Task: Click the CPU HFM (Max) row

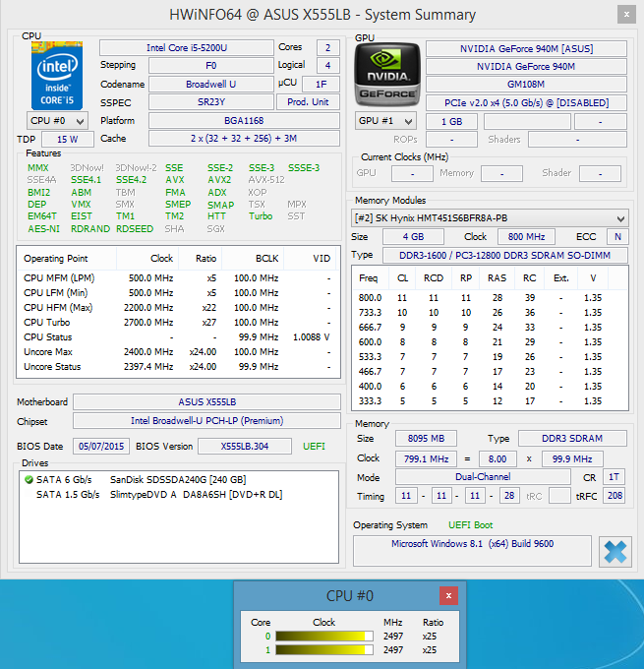Action: click(178, 308)
